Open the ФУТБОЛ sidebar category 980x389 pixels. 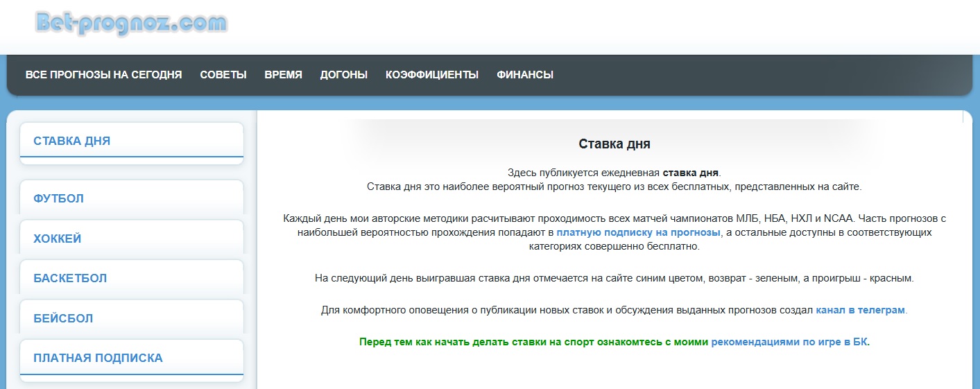59,198
